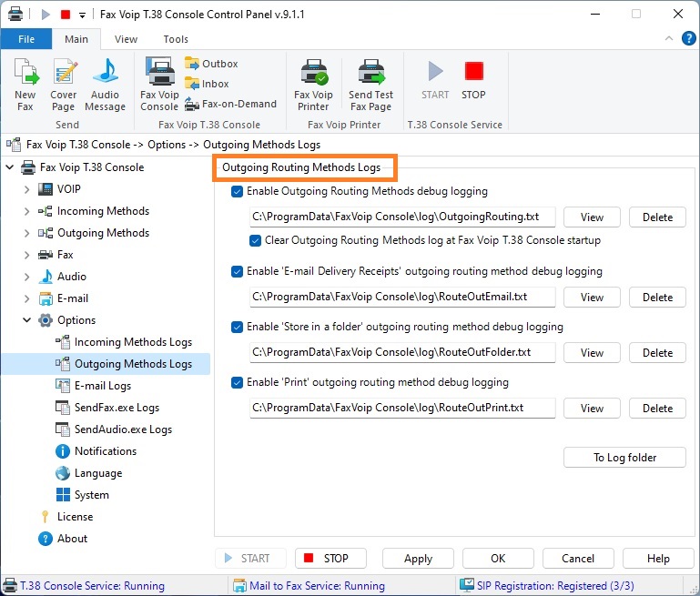Switch to the Main ribbon tab

[76, 39]
